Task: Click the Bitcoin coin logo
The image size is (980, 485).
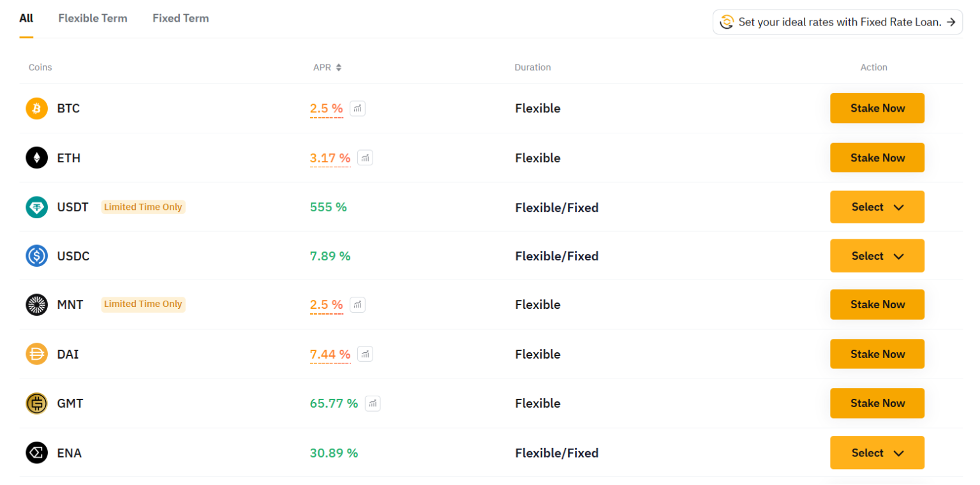Action: pos(37,108)
